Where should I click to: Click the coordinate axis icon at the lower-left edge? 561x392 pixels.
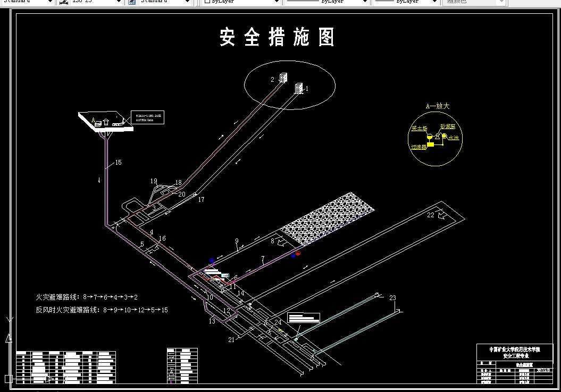[7, 337]
